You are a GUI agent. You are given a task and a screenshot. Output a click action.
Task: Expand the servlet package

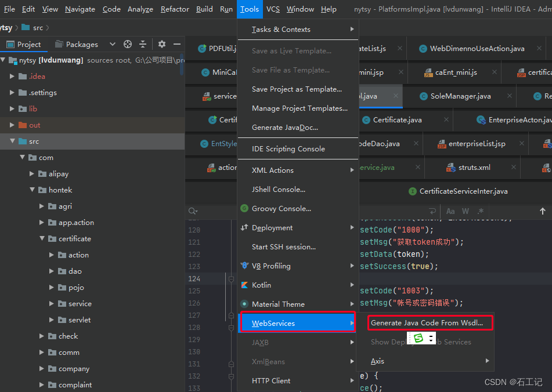click(52, 320)
